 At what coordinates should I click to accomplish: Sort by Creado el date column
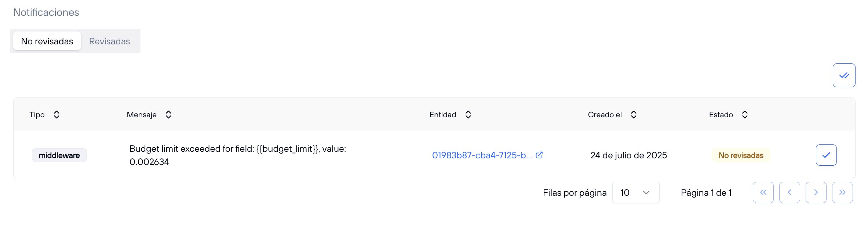pyautogui.click(x=634, y=115)
